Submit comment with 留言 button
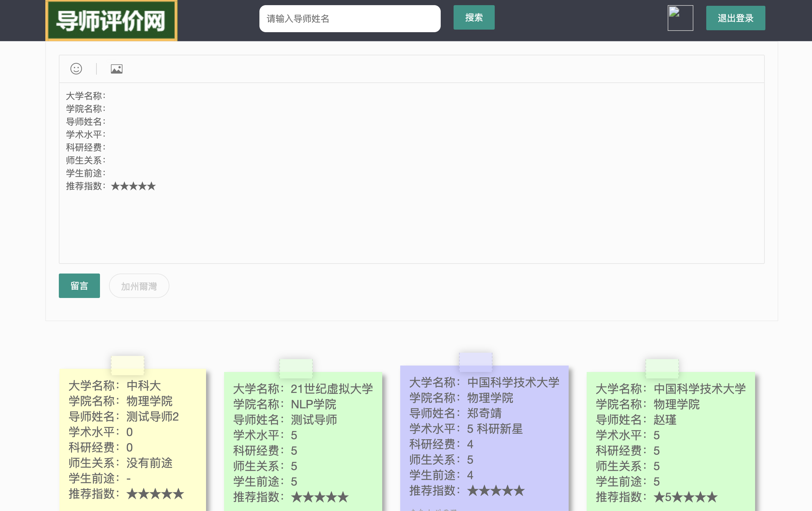The width and height of the screenshot is (812, 511). [x=79, y=285]
